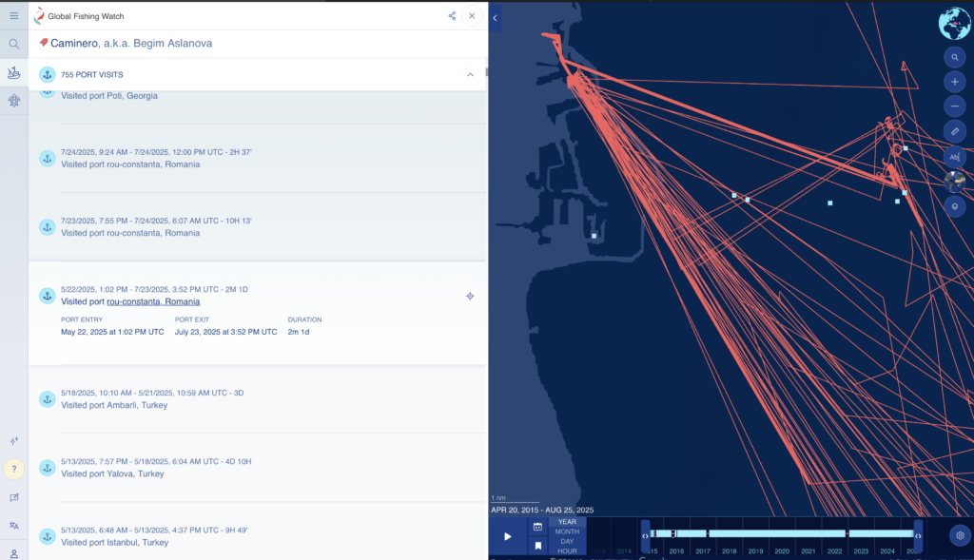Click the anchor icon of the Ambarli visit

coord(48,399)
